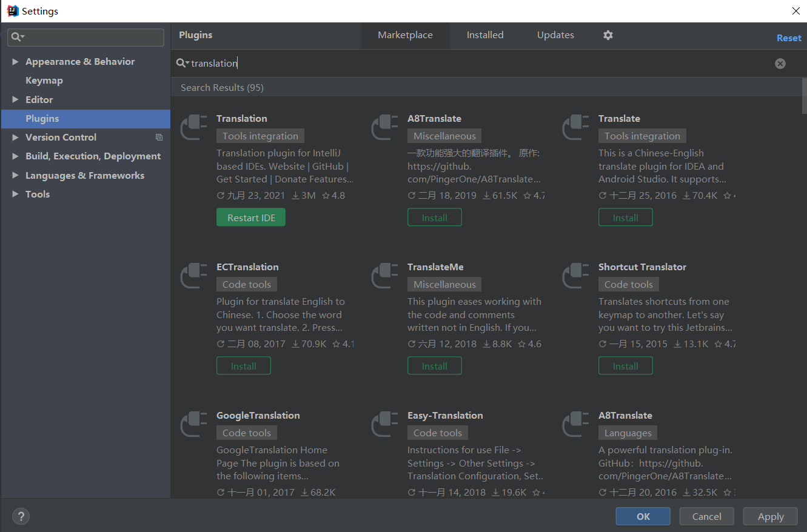This screenshot has width=807, height=532.
Task: Expand Build, Execution, Deployment node
Action: (x=15, y=156)
